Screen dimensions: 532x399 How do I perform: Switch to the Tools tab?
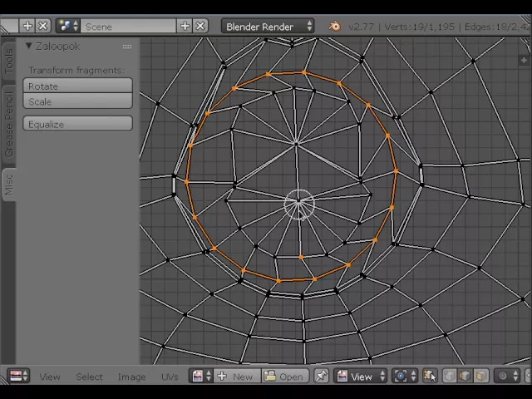tap(9, 61)
